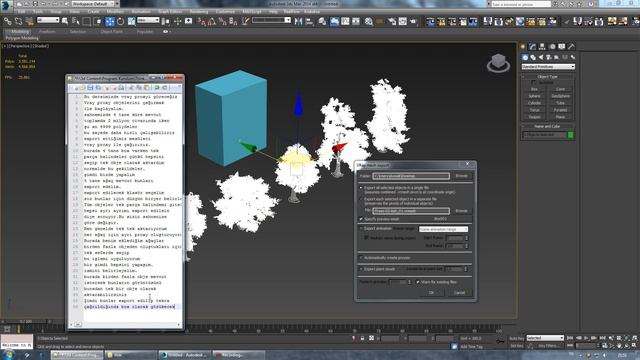The height and width of the screenshot is (360, 640).
Task: Click the green object color swatch
Action: tap(571, 135)
